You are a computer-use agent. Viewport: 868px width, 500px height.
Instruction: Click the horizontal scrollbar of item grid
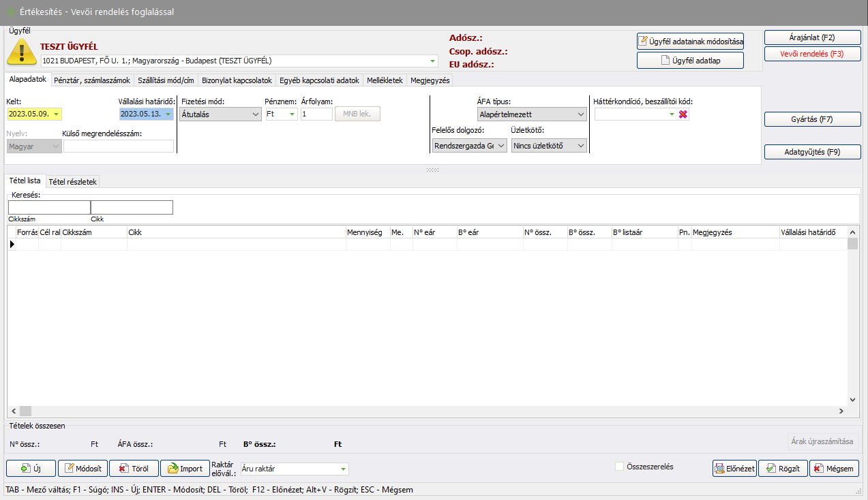[x=430, y=411]
